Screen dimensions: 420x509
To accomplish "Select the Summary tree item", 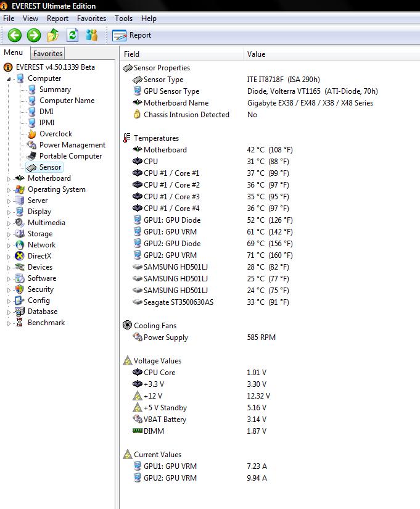I will (x=55, y=89).
